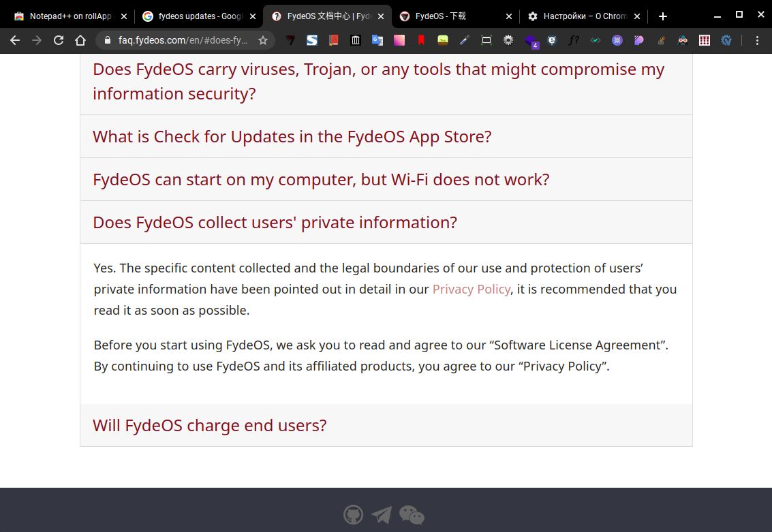This screenshot has width=772, height=532.
Task: Click the purple striped circle extension icon
Action: coord(617,40)
